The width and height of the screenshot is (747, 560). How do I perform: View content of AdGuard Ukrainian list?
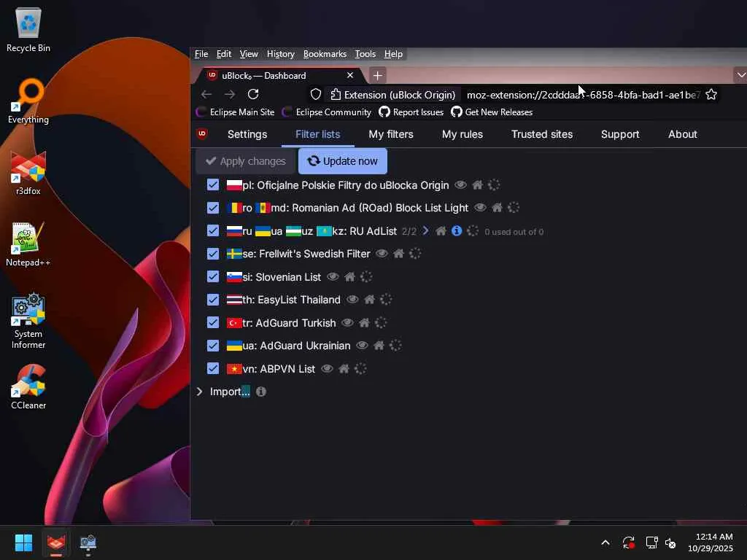pyautogui.click(x=362, y=345)
